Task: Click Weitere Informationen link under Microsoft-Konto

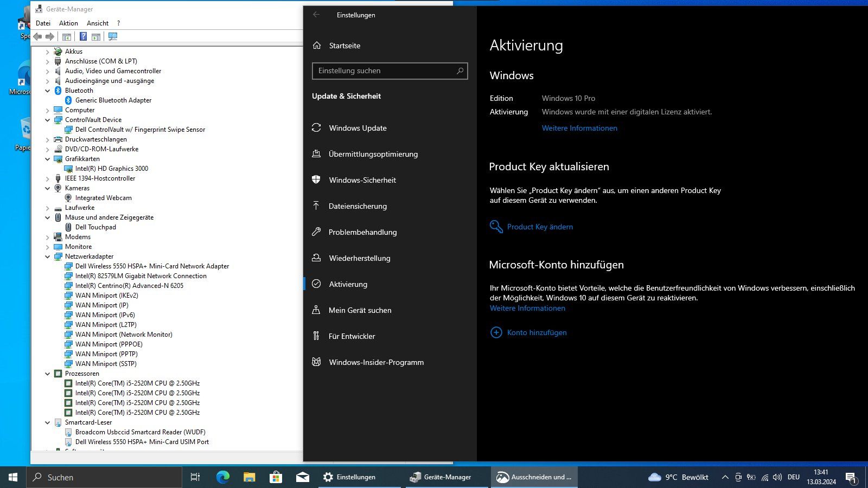Action: (x=527, y=308)
